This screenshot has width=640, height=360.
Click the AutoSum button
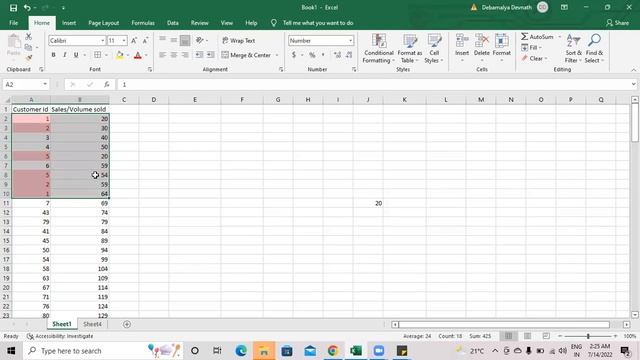click(x=537, y=37)
